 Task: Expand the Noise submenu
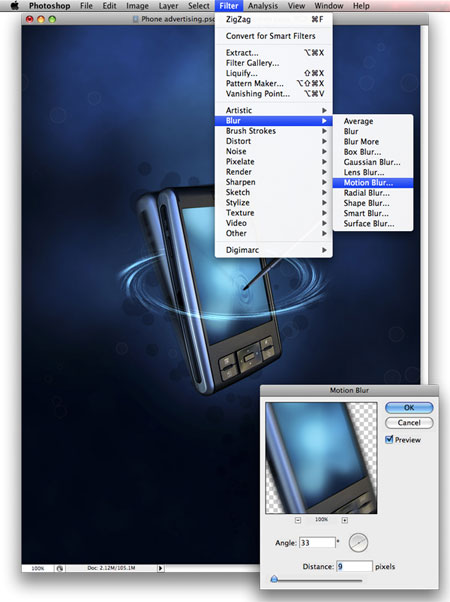pyautogui.click(x=274, y=151)
